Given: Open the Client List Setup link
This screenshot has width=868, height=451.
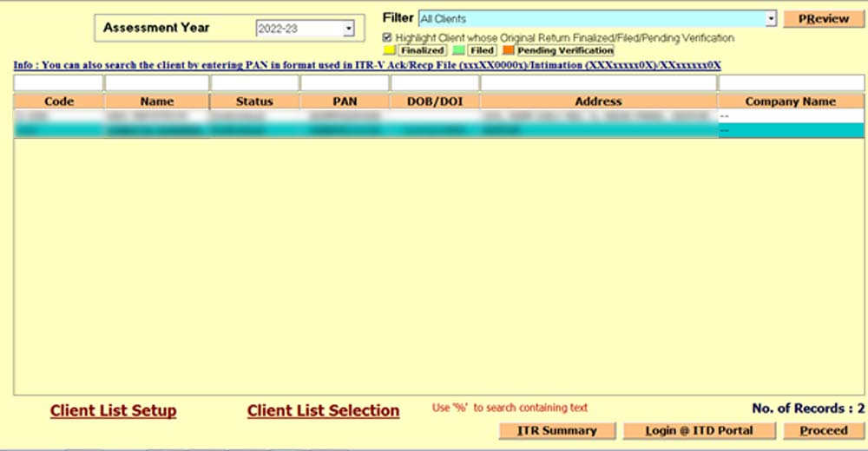Looking at the screenshot, I should (113, 411).
